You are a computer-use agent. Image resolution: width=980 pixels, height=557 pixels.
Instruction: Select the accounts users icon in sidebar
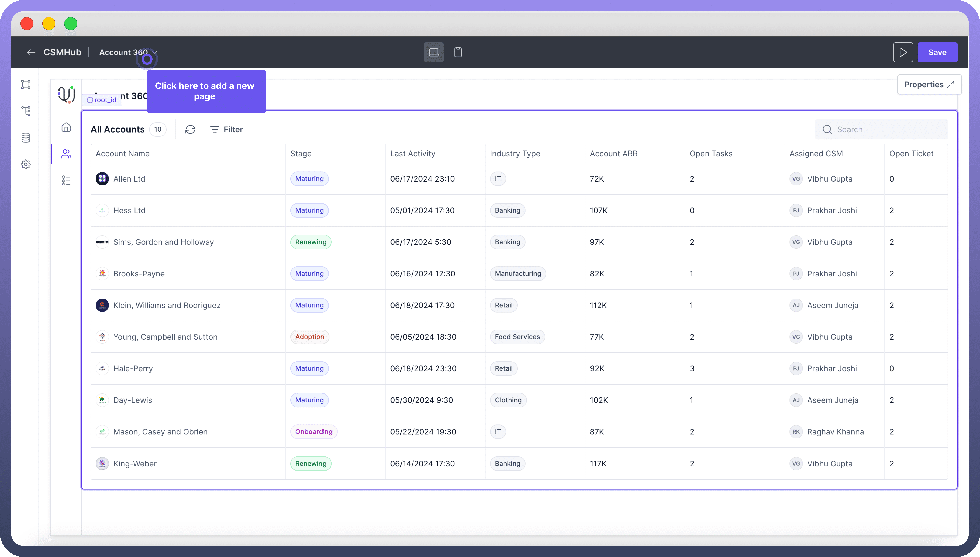[66, 154]
